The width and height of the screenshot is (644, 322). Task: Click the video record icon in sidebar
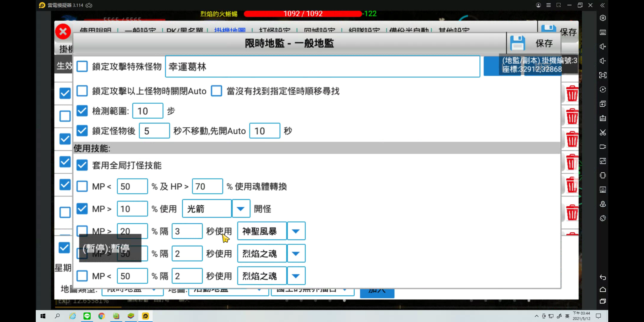click(x=603, y=146)
